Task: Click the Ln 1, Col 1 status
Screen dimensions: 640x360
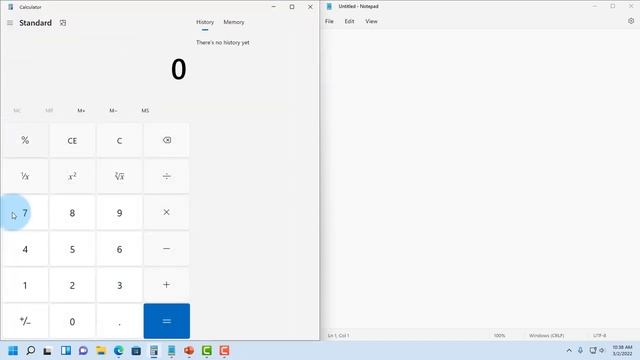Action: click(x=338, y=336)
